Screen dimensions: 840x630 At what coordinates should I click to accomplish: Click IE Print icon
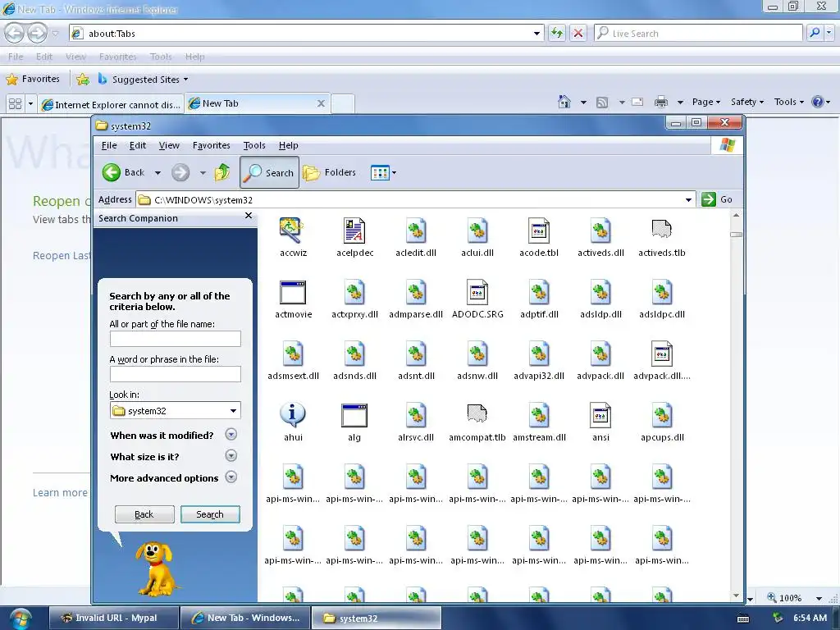[661, 102]
